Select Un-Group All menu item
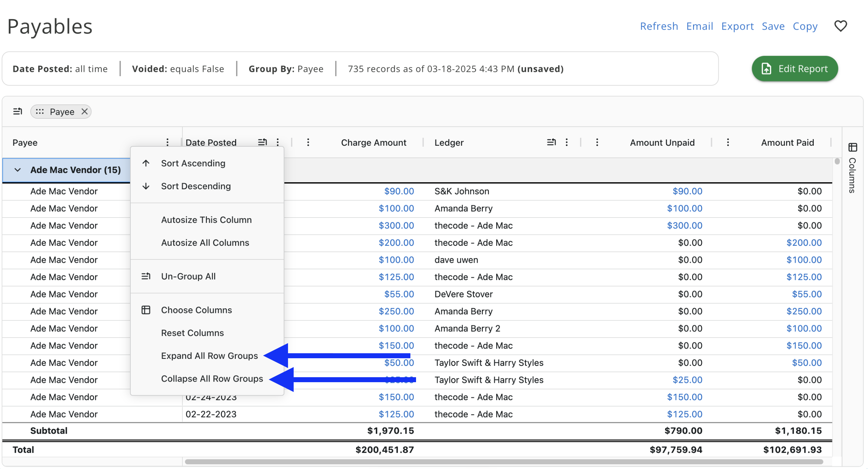This screenshot has height=469, width=868. [188, 277]
